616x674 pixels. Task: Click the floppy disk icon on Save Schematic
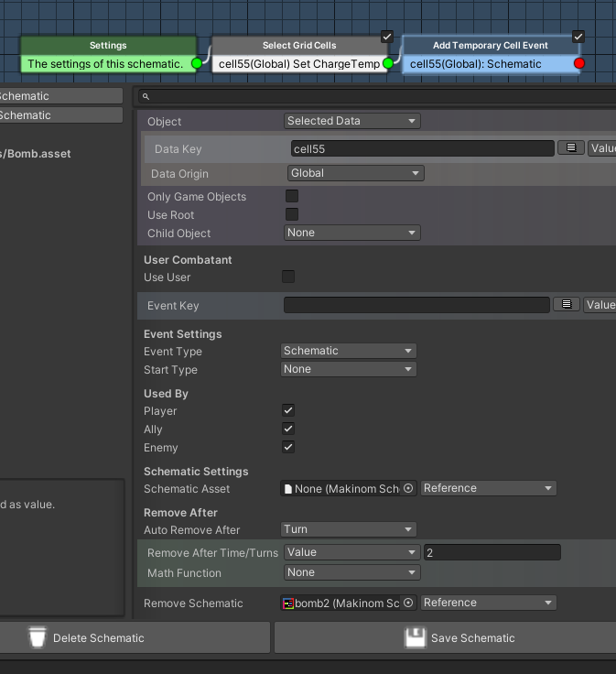click(x=415, y=637)
